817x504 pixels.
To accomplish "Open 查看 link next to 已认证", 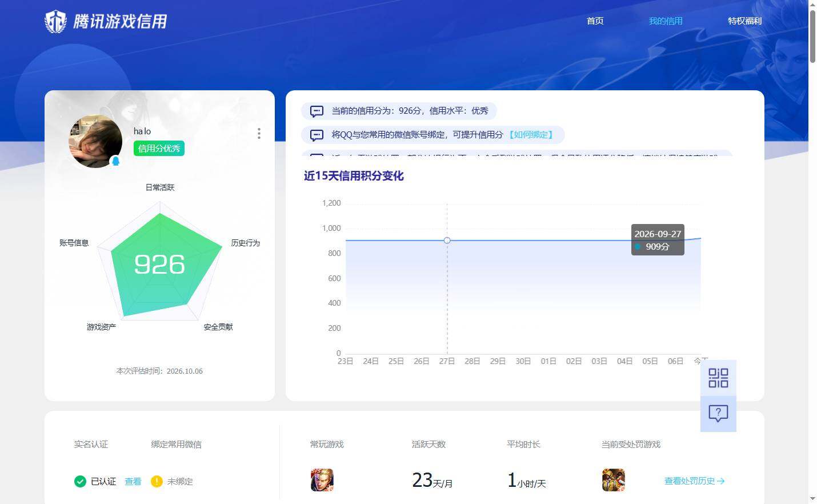I will [133, 482].
